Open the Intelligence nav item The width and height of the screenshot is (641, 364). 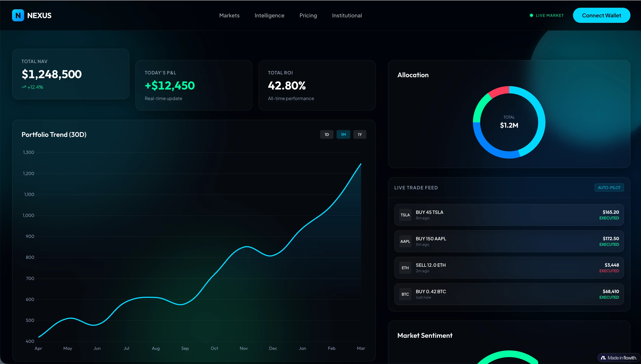point(269,15)
